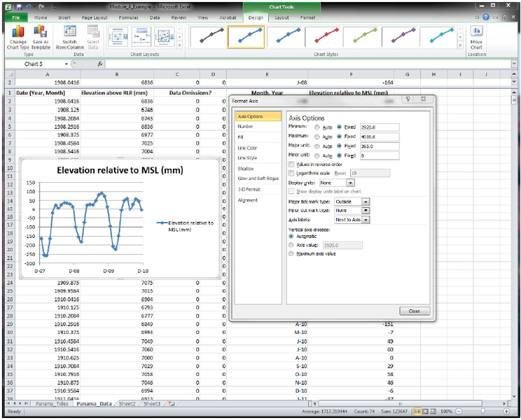Click the zoom out minus icon
This screenshot has width=521, height=420.
tap(459, 412)
